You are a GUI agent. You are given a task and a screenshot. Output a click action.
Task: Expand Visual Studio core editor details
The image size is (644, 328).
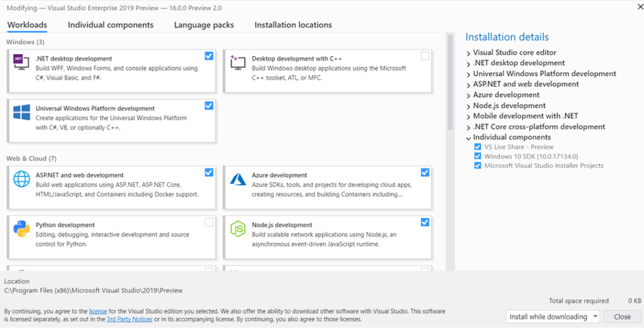click(x=468, y=54)
